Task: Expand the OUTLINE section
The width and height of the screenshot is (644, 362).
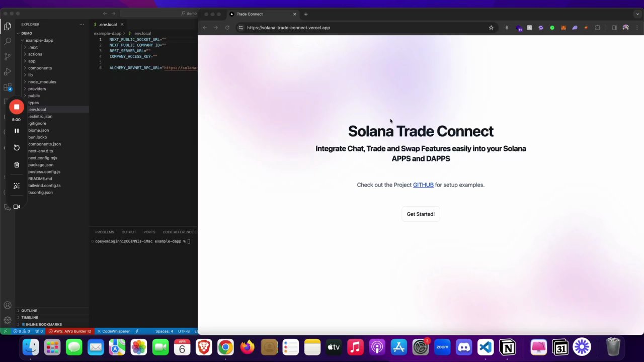Action: 29,311
